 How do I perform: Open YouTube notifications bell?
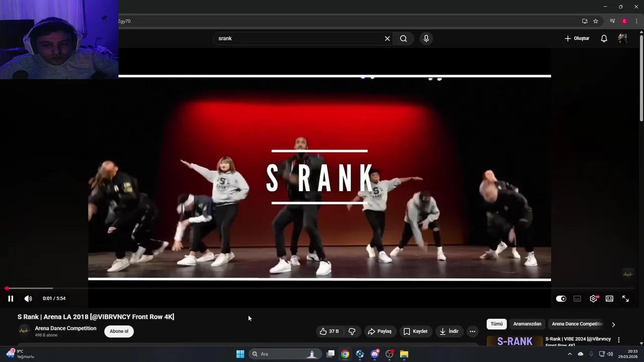tap(604, 39)
